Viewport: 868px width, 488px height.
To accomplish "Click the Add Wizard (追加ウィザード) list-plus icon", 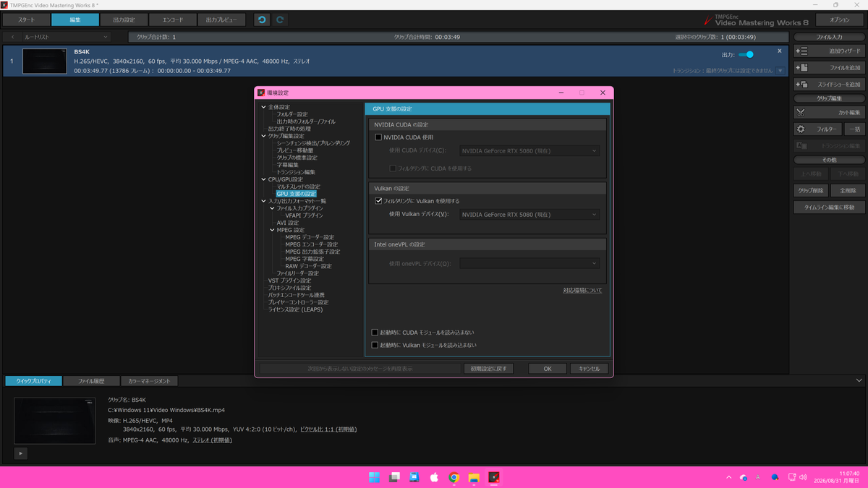I will point(801,51).
